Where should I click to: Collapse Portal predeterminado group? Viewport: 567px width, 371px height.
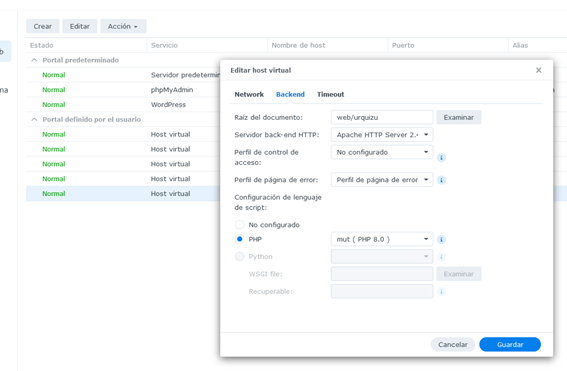pos(34,60)
